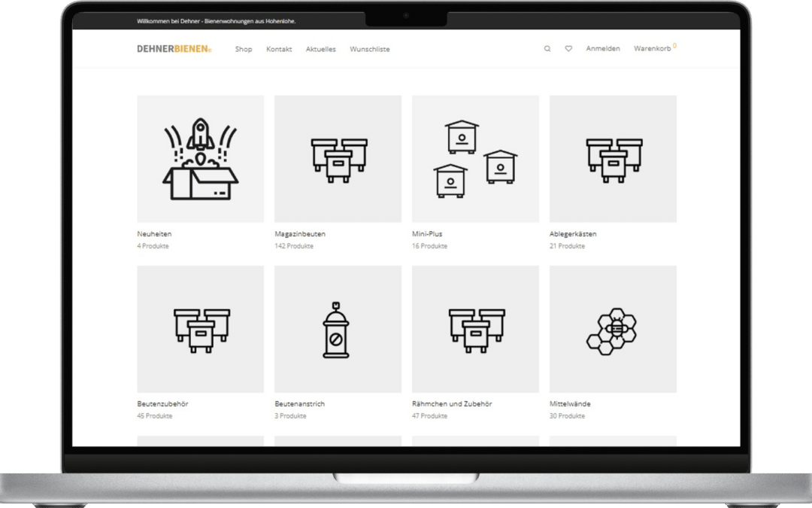Go to Kontakt page
This screenshot has width=812, height=508.
coord(279,49)
